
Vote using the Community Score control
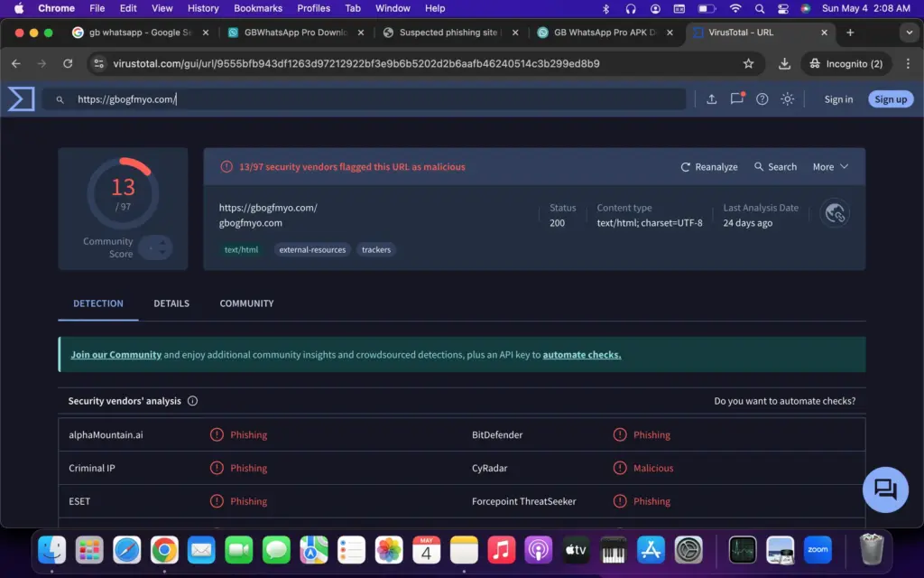pyautogui.click(x=156, y=247)
